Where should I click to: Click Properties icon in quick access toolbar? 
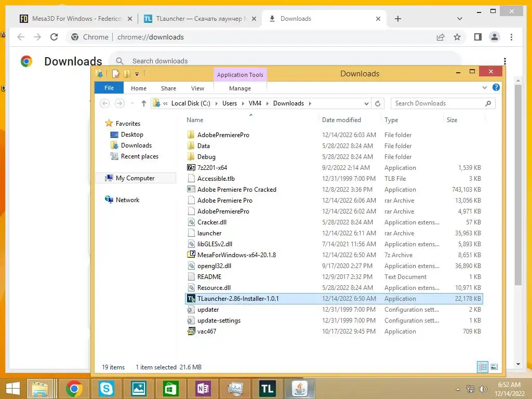115,74
